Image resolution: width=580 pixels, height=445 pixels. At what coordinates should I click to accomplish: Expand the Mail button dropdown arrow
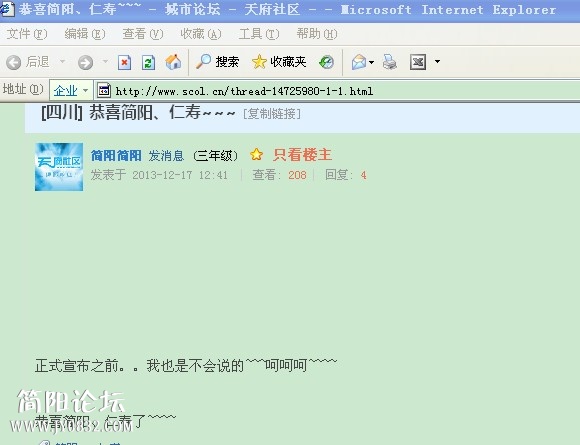[x=371, y=62]
